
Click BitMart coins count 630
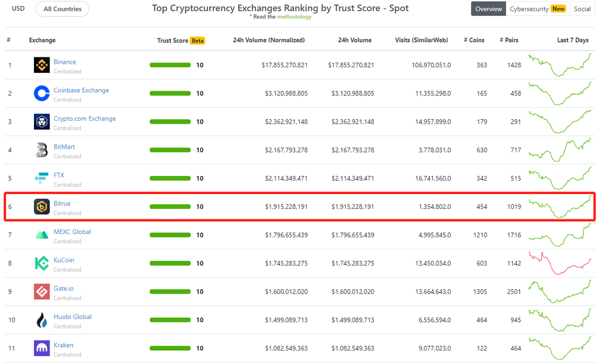tap(482, 150)
